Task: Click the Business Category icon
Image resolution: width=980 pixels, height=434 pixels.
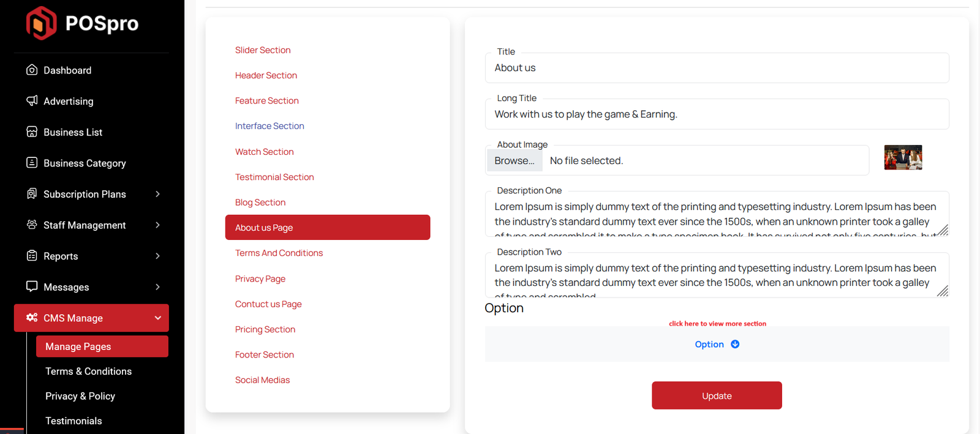Action: point(32,162)
